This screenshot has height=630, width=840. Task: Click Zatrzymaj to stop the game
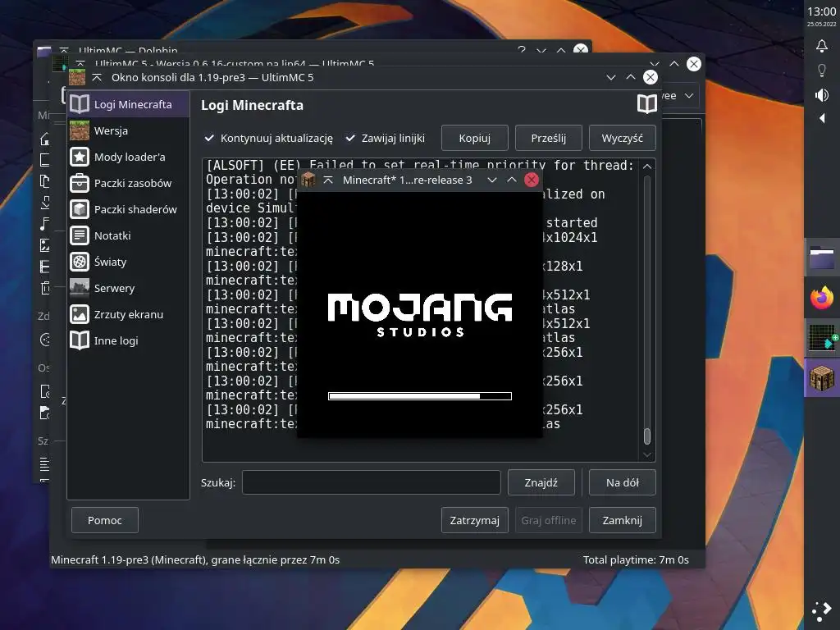coord(474,520)
